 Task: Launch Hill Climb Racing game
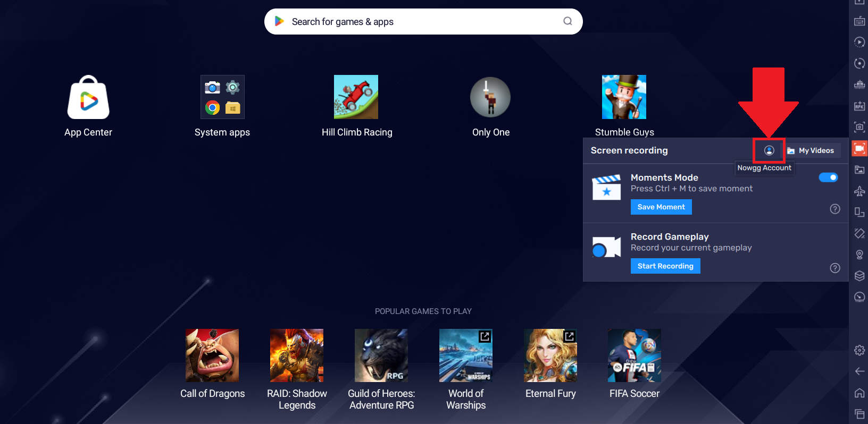point(356,97)
